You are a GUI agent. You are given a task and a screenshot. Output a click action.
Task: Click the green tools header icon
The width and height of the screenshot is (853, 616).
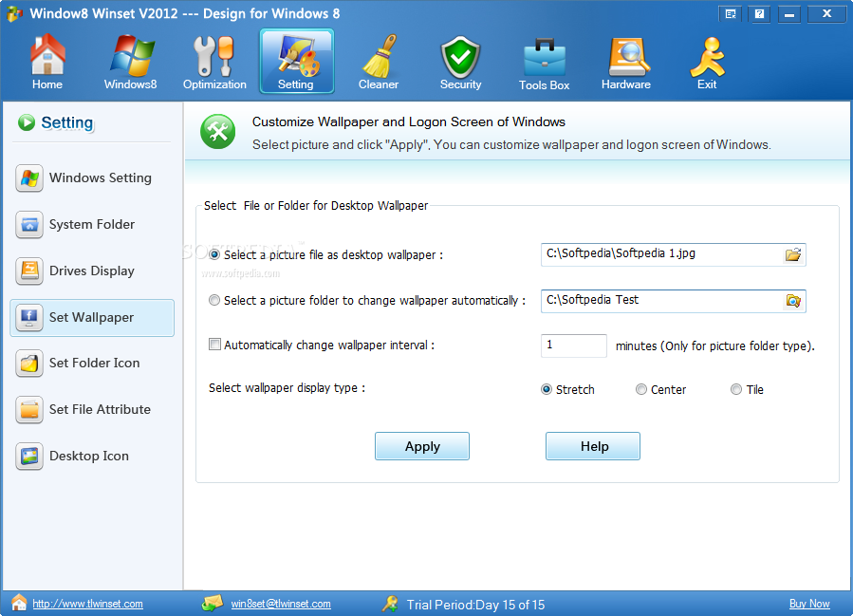(x=217, y=132)
